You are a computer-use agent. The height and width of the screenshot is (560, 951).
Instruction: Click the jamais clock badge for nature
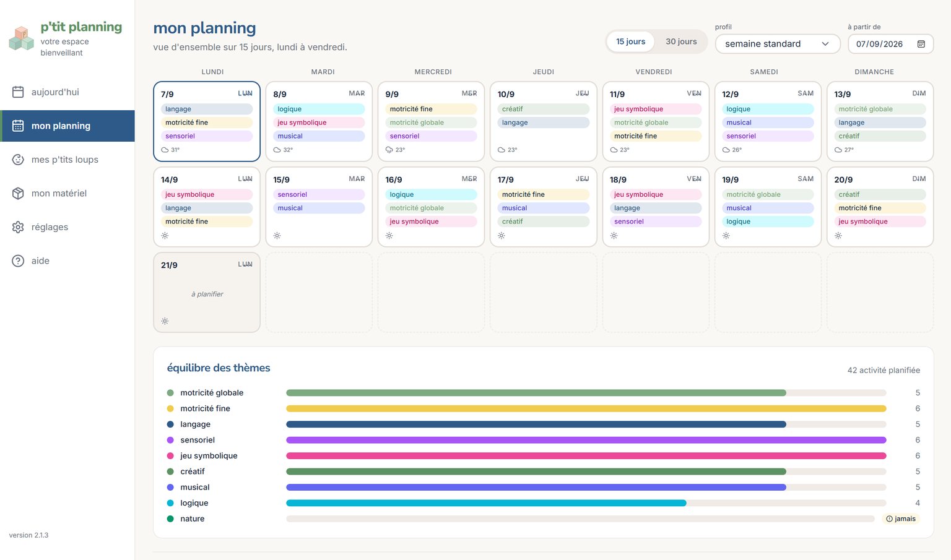pos(901,519)
